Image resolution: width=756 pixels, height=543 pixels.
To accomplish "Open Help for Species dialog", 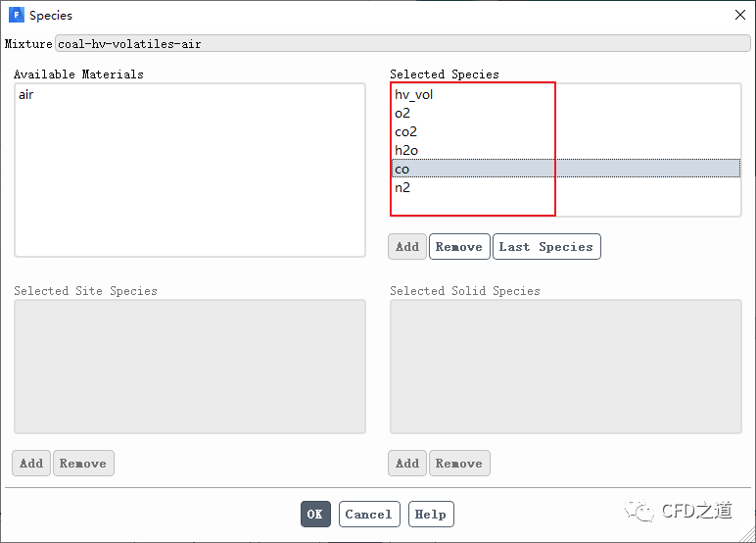I will (x=430, y=515).
